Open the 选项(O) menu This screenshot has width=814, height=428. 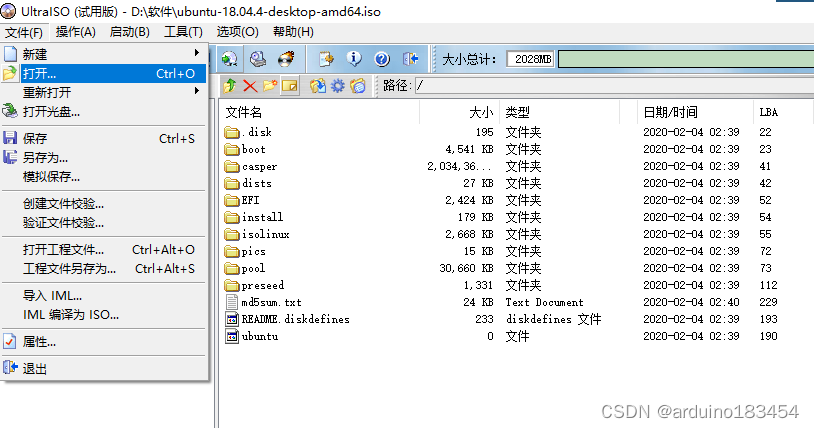coord(237,32)
